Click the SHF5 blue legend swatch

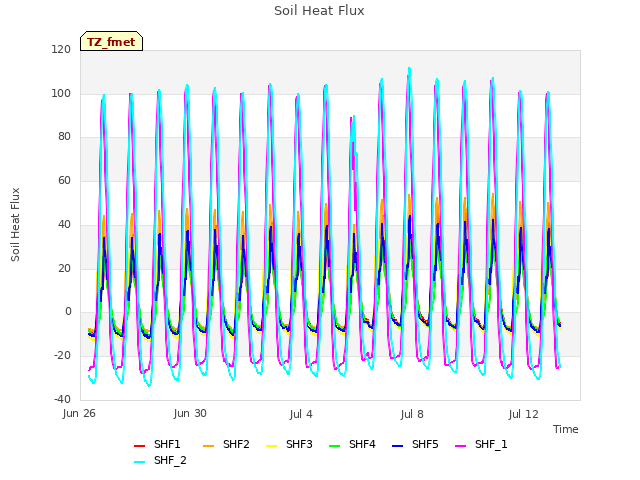coord(397,446)
